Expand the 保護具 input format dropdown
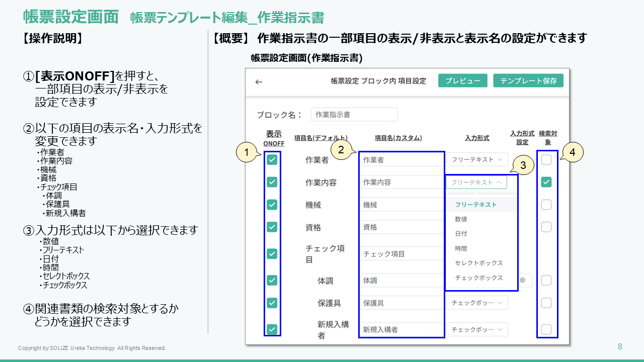This screenshot has height=362, width=644. point(476,303)
